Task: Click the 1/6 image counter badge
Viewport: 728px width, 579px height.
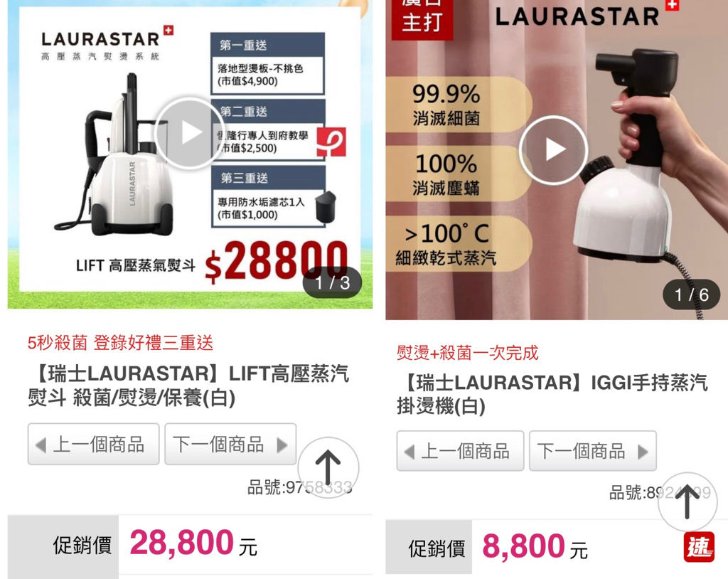Action: coord(691,294)
